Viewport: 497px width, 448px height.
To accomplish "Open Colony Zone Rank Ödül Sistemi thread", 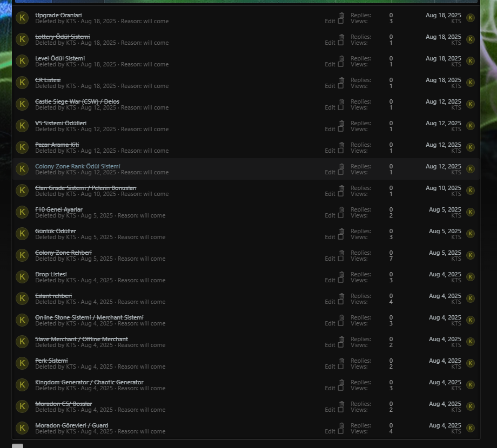I will [78, 166].
